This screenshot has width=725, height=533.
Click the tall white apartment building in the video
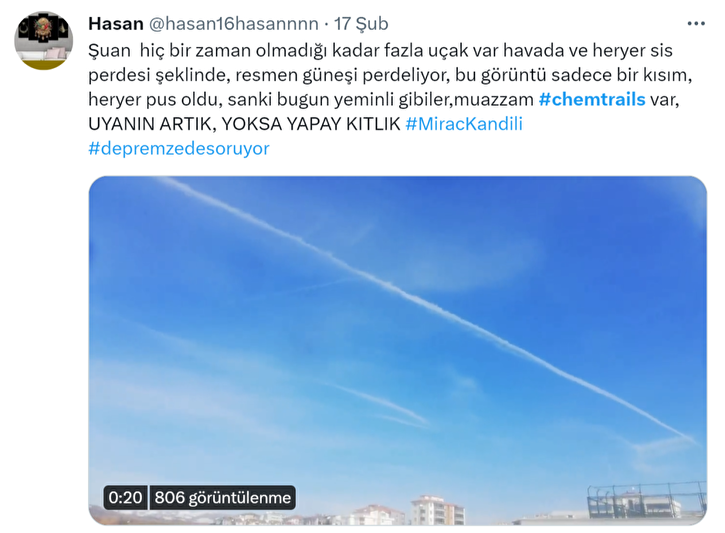[x=437, y=510]
